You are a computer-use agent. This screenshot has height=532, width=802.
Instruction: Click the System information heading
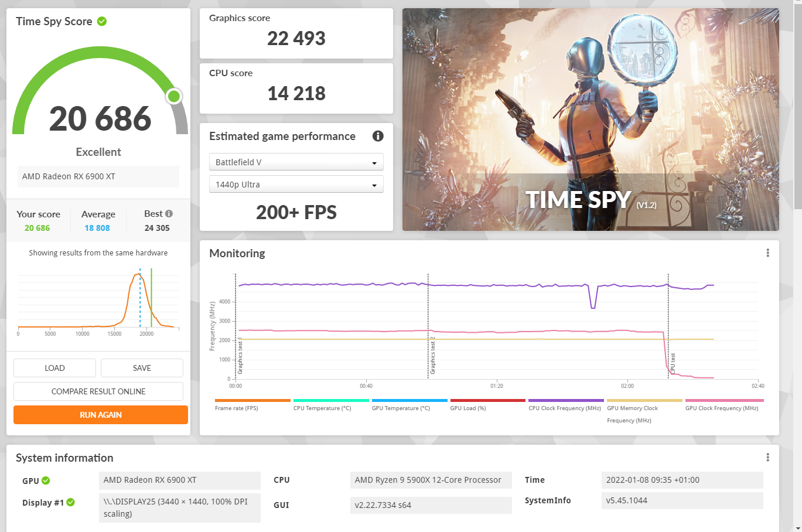point(64,458)
